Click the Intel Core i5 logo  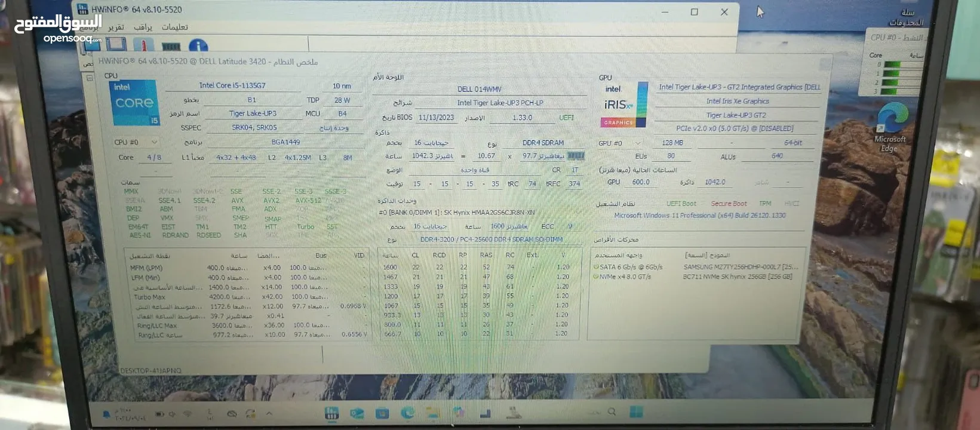[135, 102]
